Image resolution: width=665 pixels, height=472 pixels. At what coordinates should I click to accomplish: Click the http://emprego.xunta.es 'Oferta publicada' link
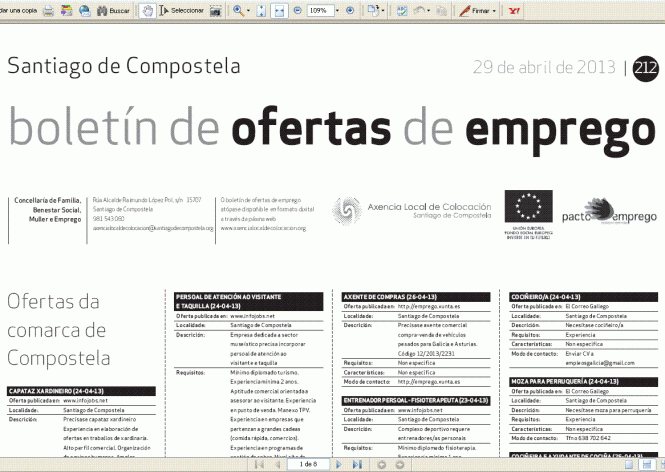point(429,306)
